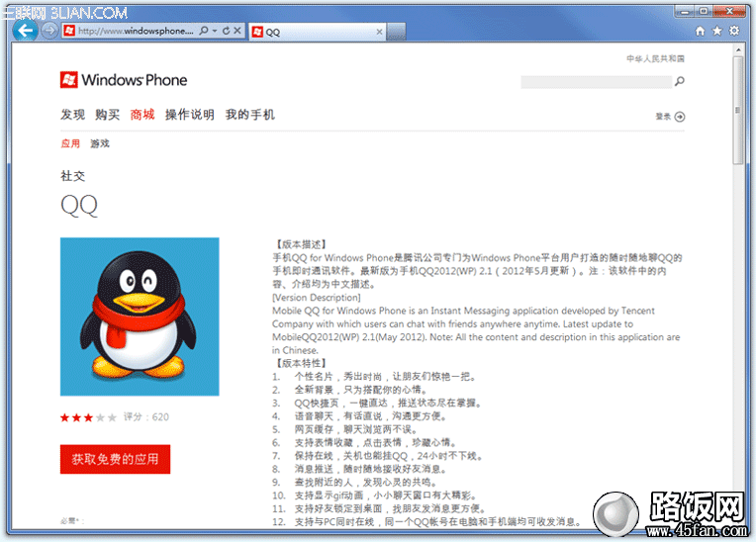This screenshot has width=756, height=542.
Task: Click the vertical scrollbar thumb
Action: (737, 111)
